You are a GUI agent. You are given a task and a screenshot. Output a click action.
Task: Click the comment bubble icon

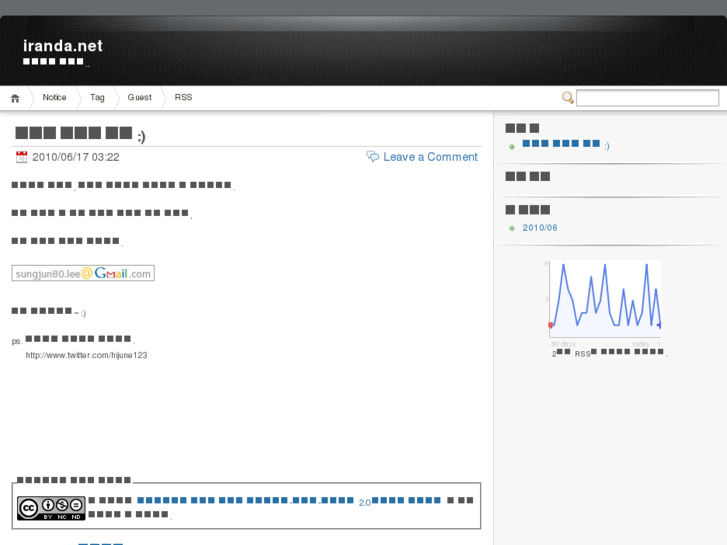(x=372, y=156)
